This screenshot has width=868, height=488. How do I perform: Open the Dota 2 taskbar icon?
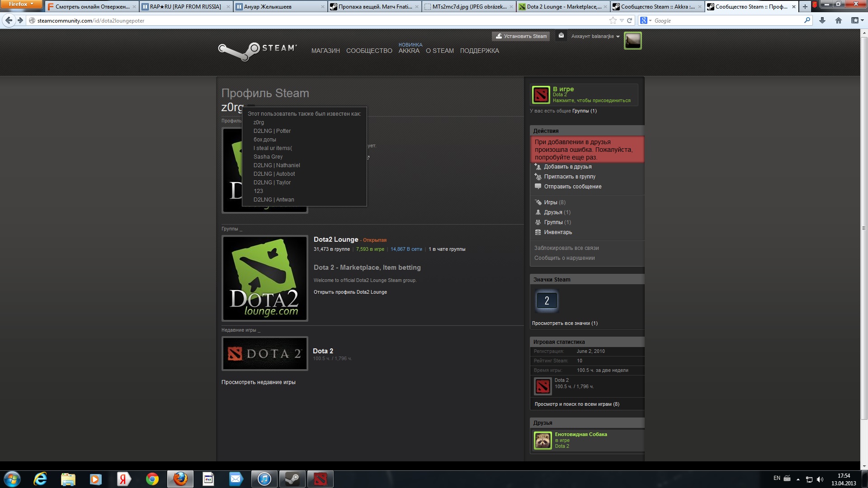click(x=320, y=479)
